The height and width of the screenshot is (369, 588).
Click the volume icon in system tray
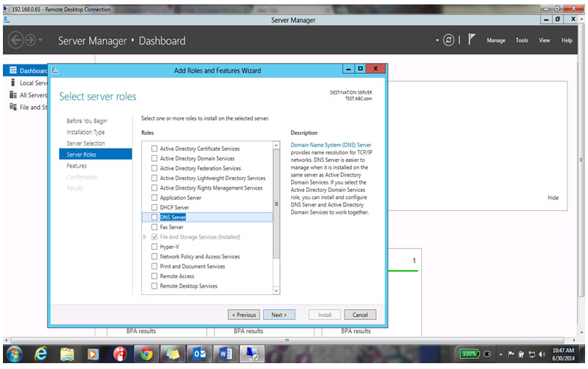[x=542, y=354]
